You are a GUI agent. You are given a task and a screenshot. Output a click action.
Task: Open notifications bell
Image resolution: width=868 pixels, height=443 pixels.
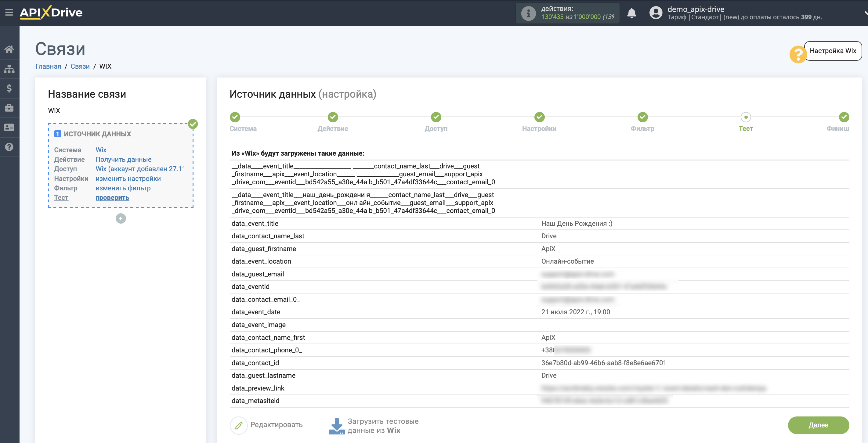pyautogui.click(x=631, y=13)
